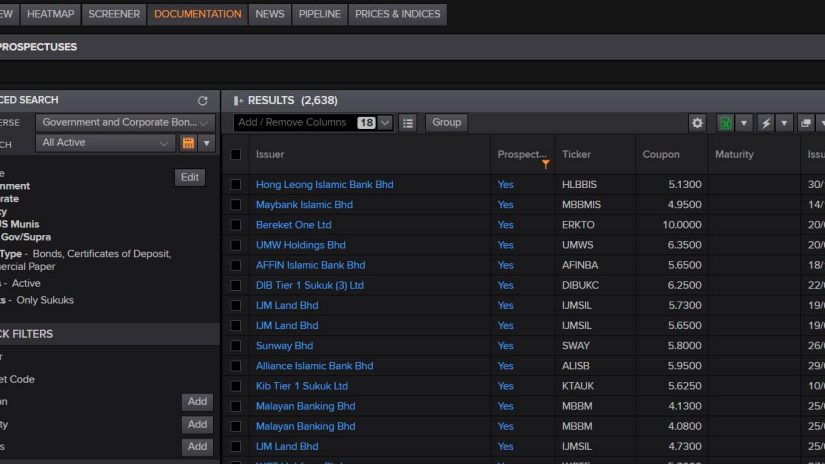Open Prices & Indices tab
This screenshot has height=464, width=825.
(398, 14)
